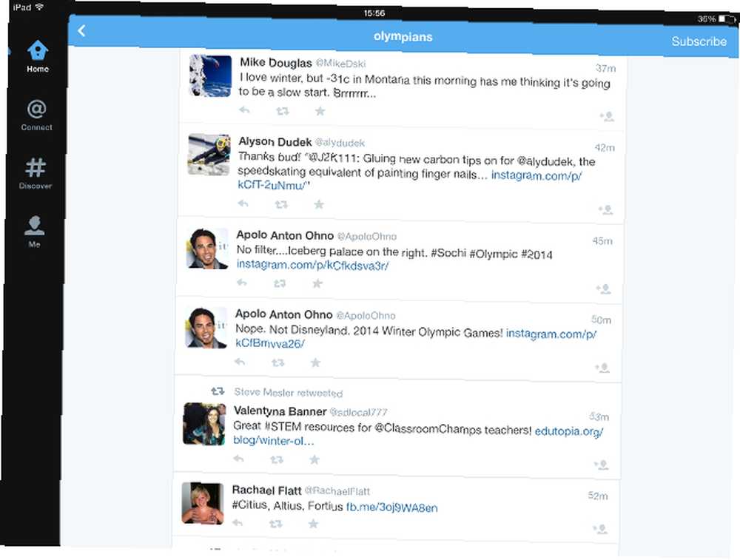
Task: Favorite Apolo Ohno's No filter tweet
Action: click(x=317, y=283)
